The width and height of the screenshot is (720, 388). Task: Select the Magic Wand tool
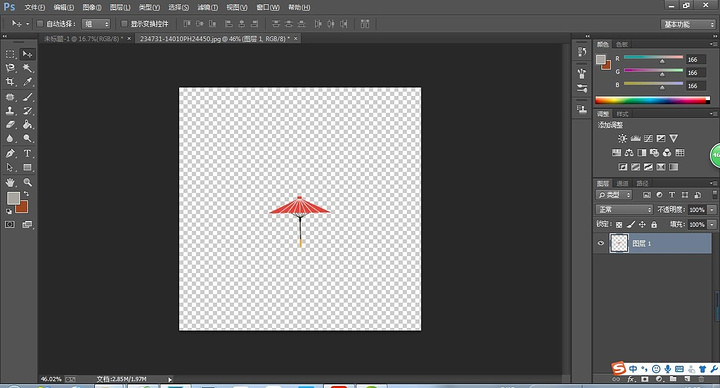(x=28, y=68)
